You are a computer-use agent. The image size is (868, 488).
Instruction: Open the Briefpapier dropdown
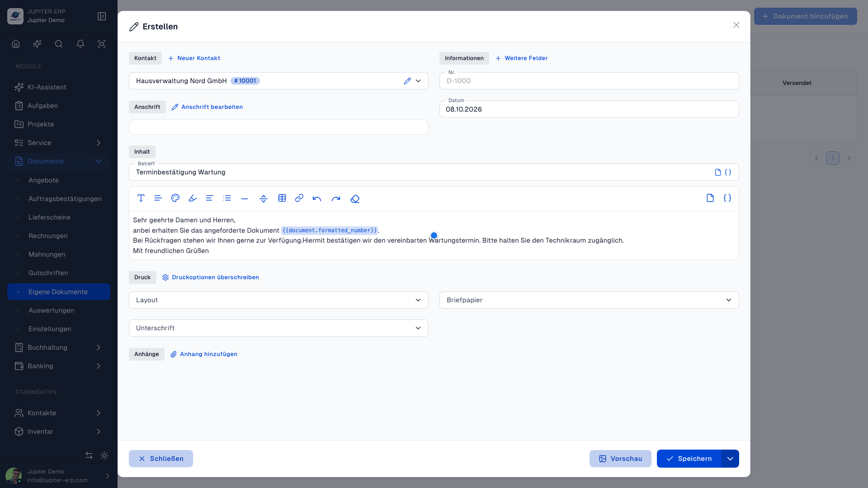(589, 300)
